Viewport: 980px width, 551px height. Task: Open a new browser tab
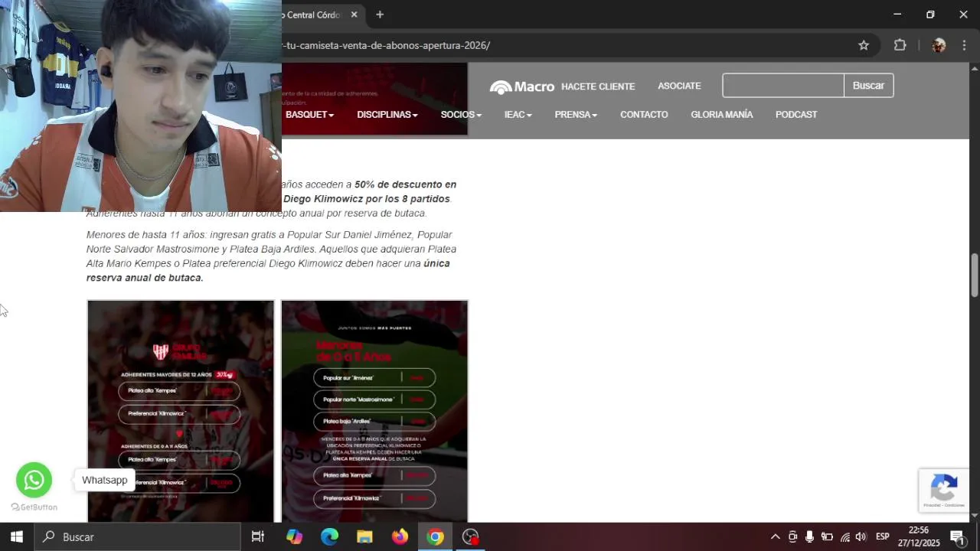[380, 15]
